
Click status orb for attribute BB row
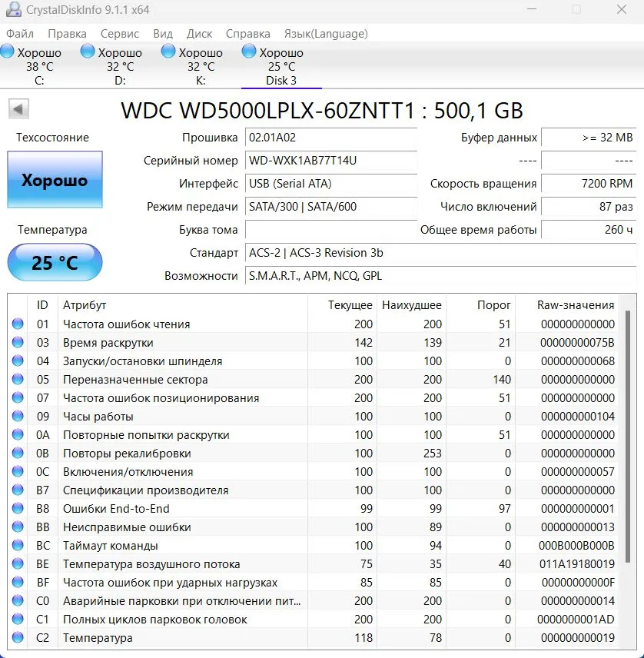[x=18, y=527]
